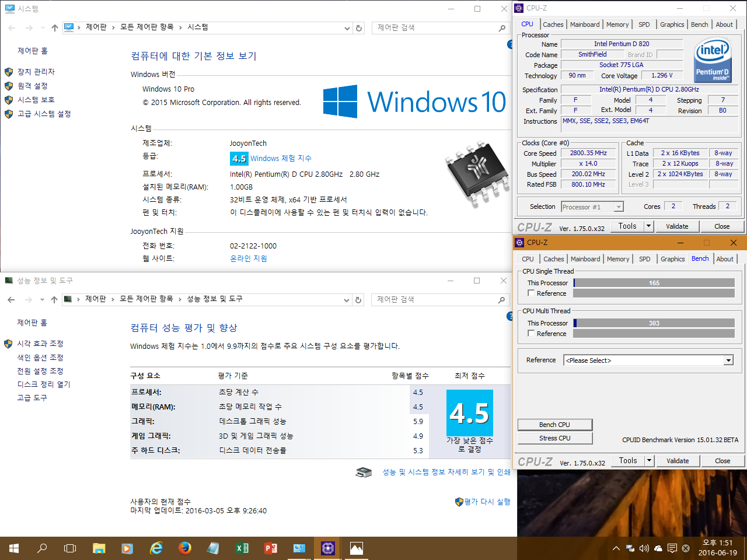Click the shield icon beside 장치 관리자
This screenshot has height=560, width=747.
[x=9, y=72]
